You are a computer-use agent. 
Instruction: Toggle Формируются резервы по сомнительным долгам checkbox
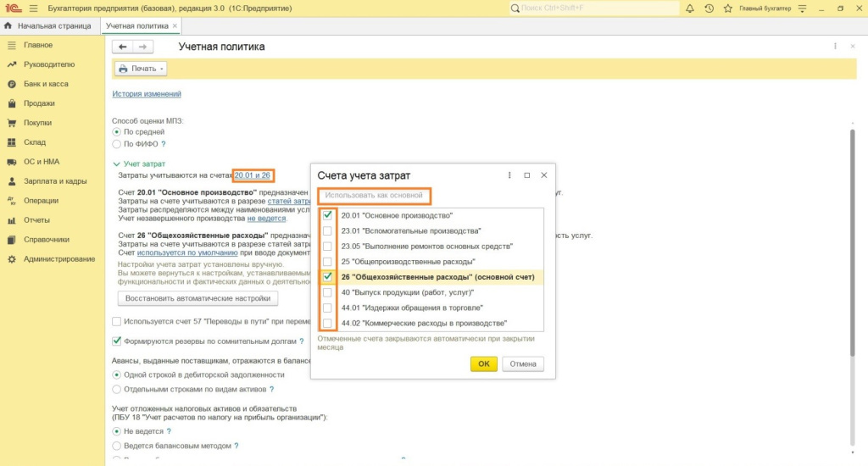coord(117,341)
